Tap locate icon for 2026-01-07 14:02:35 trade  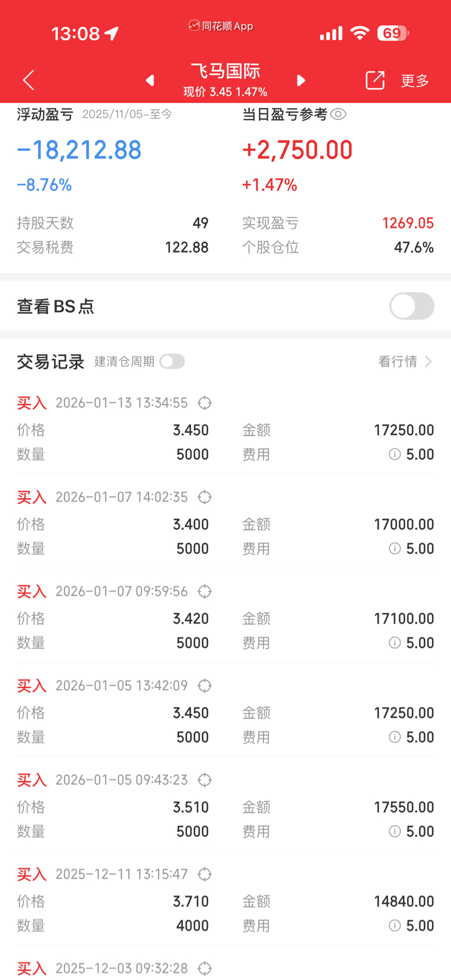pyautogui.click(x=204, y=497)
